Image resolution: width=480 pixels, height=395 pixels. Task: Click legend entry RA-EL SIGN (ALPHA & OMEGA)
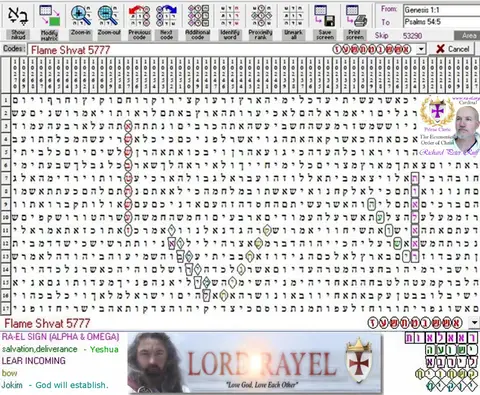[x=60, y=337]
